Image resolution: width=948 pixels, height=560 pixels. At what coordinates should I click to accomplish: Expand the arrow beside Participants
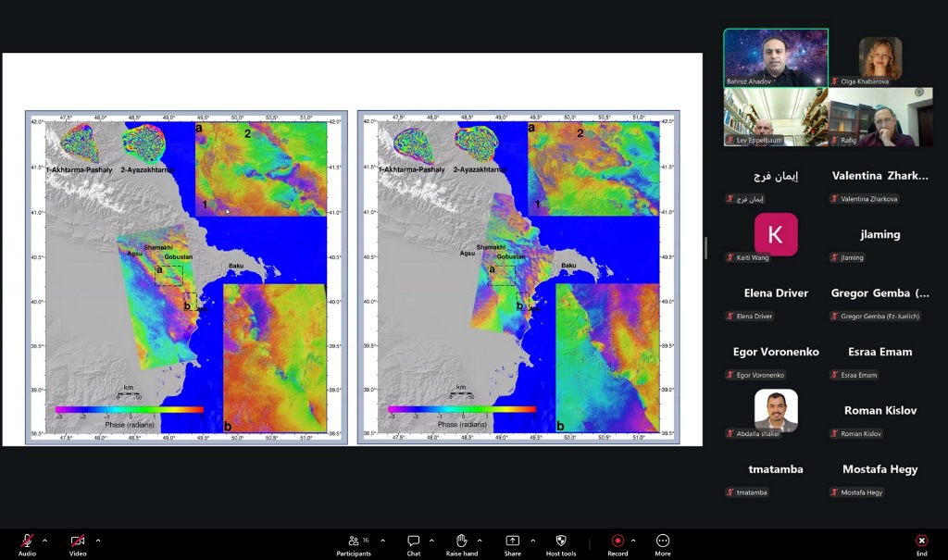coord(382,541)
